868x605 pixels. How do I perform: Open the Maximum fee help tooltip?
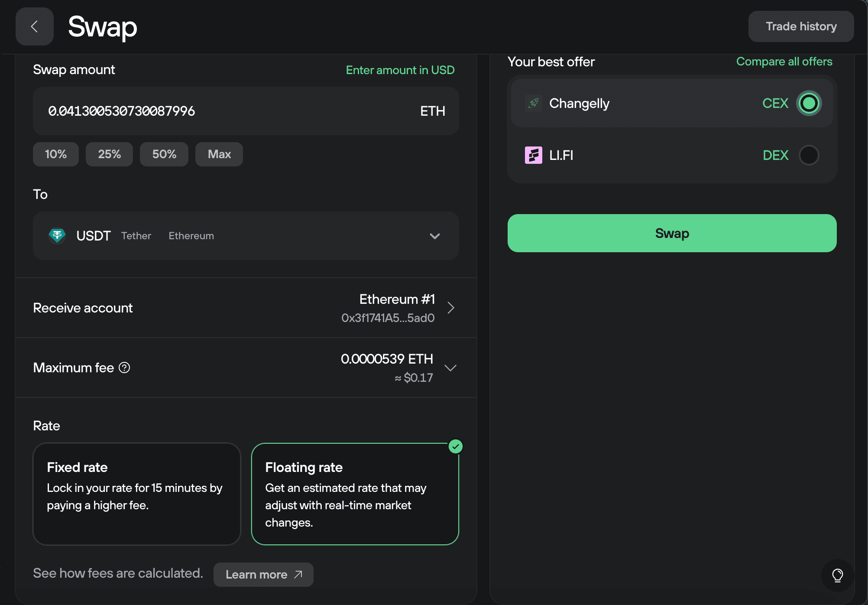pos(125,368)
